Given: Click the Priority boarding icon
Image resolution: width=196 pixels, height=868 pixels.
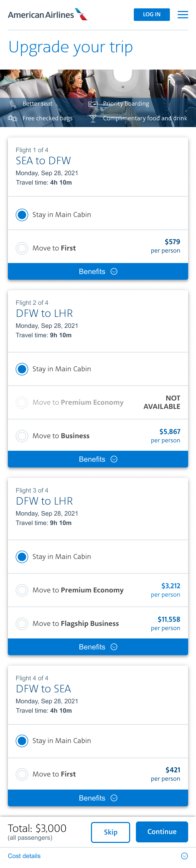Looking at the screenshot, I should coord(93,104).
